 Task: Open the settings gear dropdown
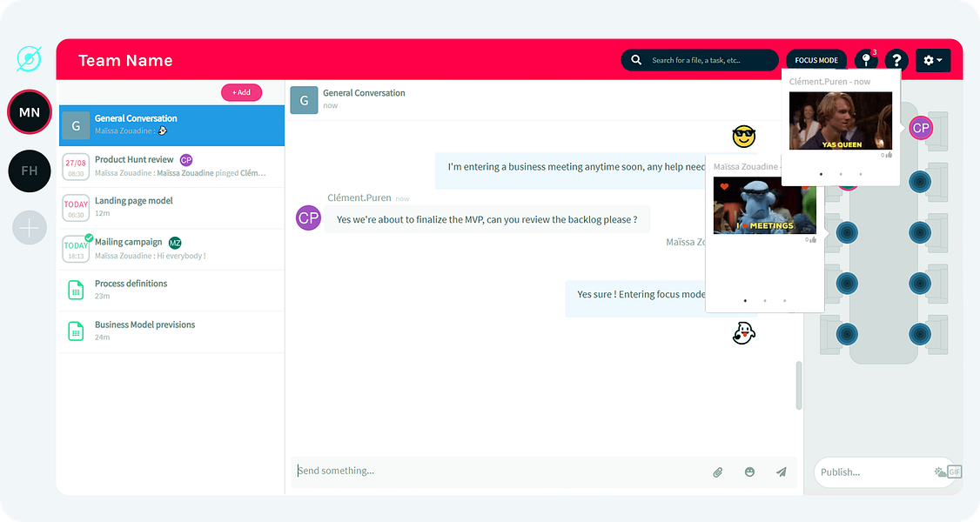(933, 60)
